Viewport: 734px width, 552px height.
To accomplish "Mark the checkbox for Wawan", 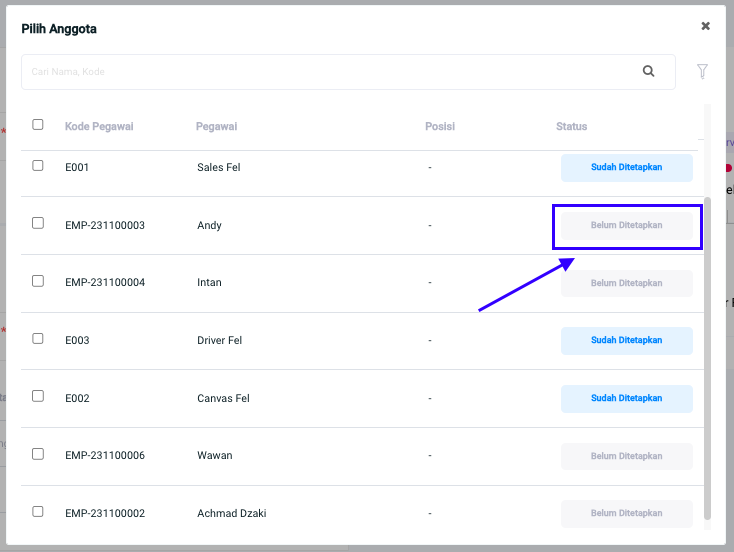I will (38, 454).
